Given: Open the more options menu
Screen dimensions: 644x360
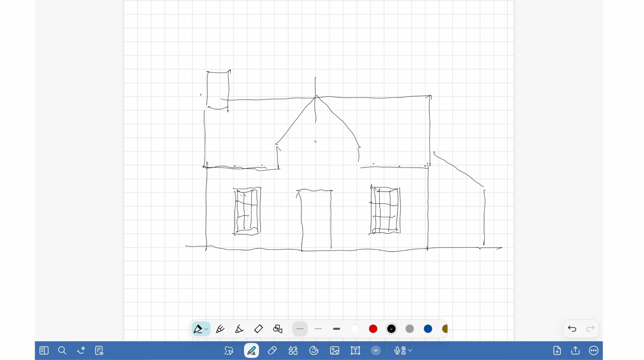Looking at the screenshot, I should coord(594,351).
